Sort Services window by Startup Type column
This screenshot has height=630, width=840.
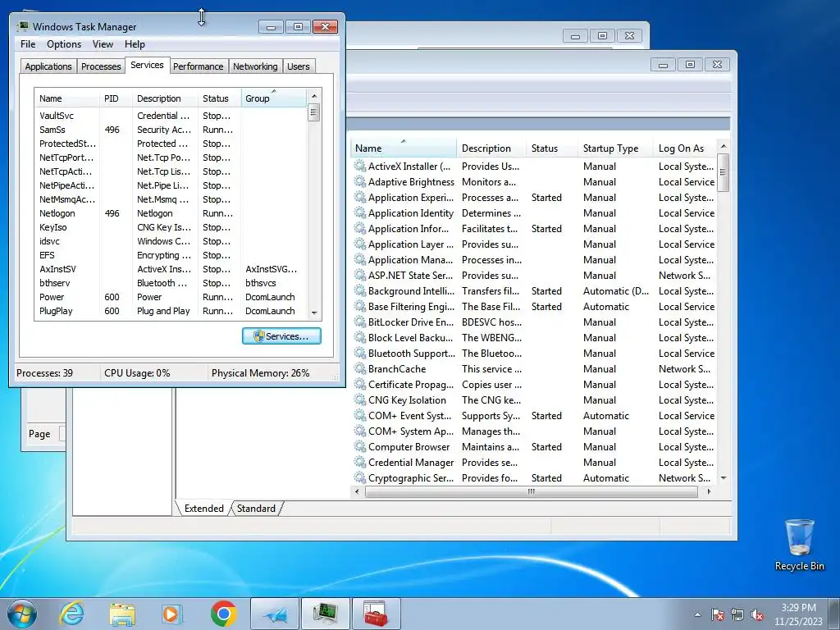coord(614,148)
